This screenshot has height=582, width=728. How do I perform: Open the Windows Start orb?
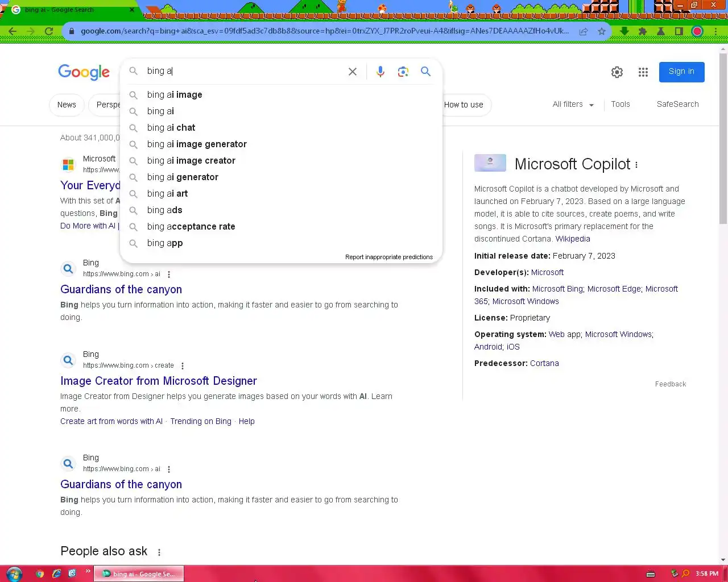(x=14, y=573)
